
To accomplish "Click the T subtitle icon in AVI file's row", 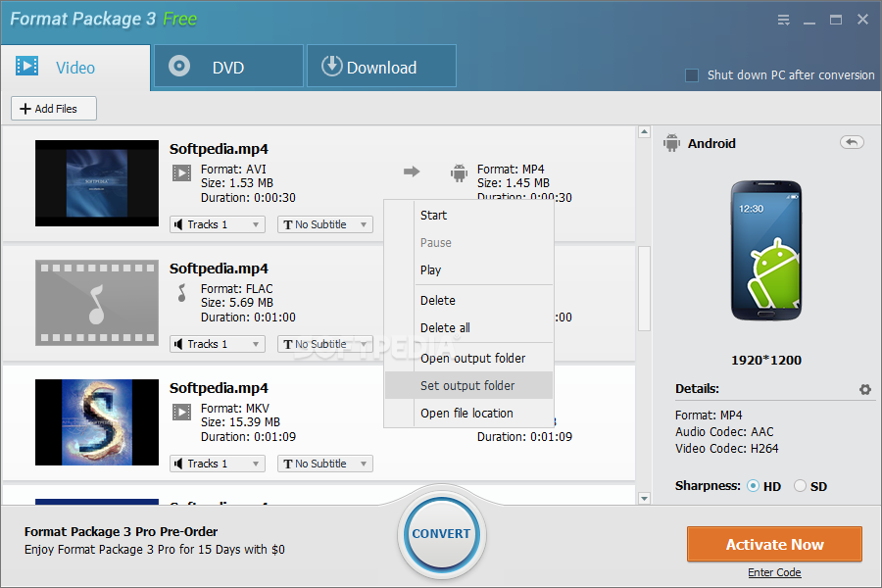I will [x=288, y=225].
